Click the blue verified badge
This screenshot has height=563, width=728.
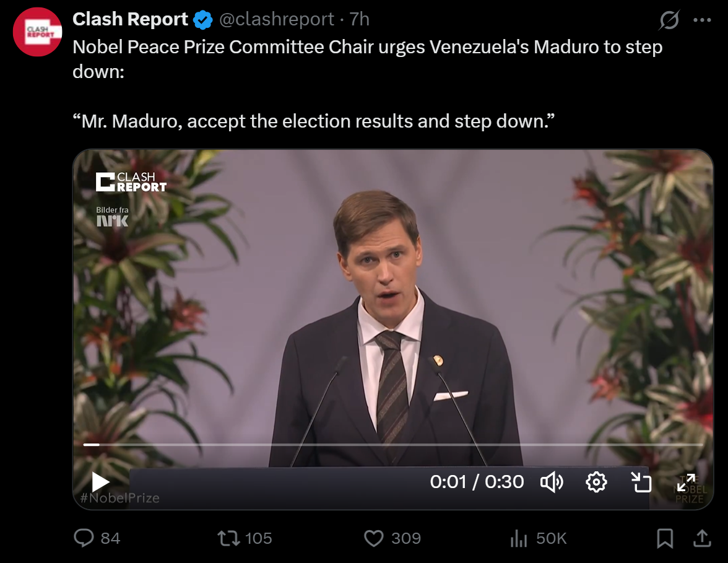[x=203, y=20]
